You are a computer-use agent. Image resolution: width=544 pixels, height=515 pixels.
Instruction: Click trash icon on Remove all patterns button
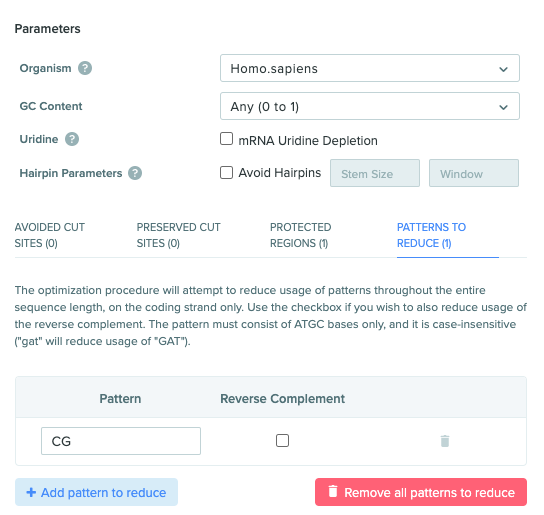pyautogui.click(x=333, y=491)
